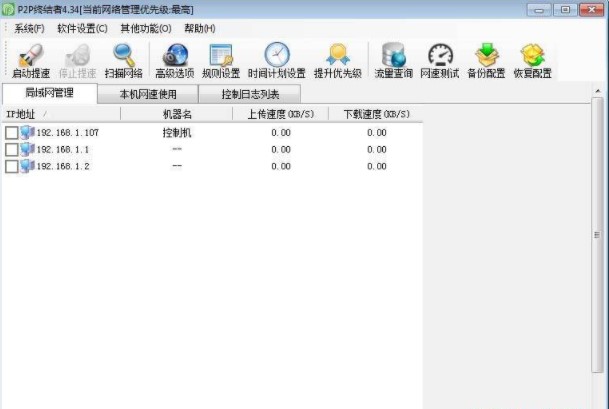Click the 控制机 machine name cell
Viewport: 609px width, 409px height.
pyautogui.click(x=177, y=133)
